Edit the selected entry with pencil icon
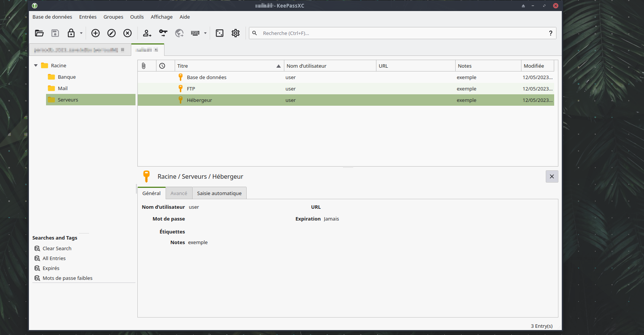The image size is (644, 335). [112, 33]
